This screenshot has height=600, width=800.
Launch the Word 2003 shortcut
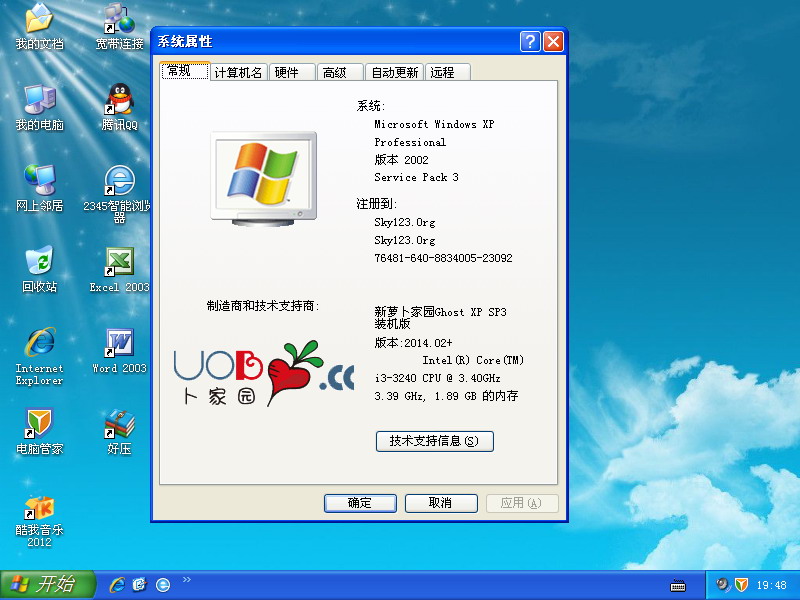point(119,344)
